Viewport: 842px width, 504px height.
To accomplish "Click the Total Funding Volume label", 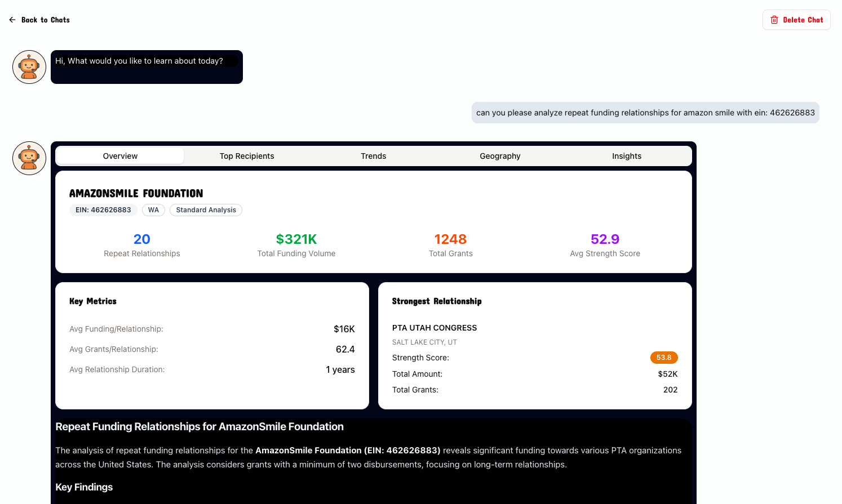I will point(296,253).
